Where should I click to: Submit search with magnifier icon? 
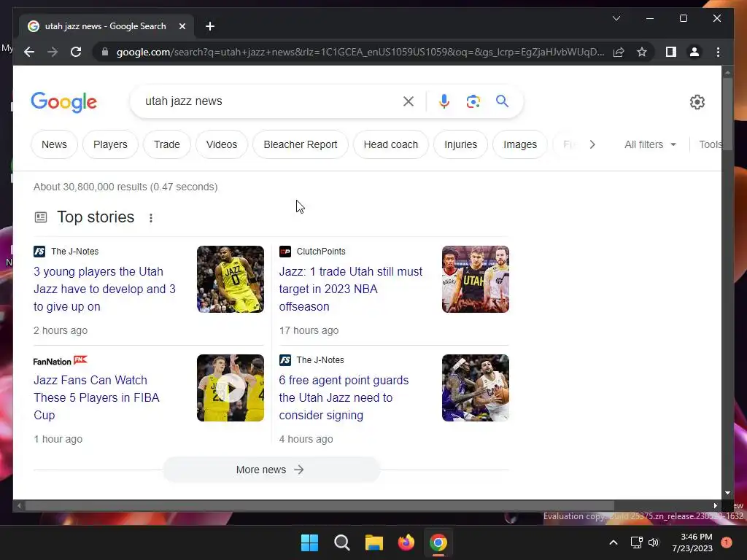502,101
